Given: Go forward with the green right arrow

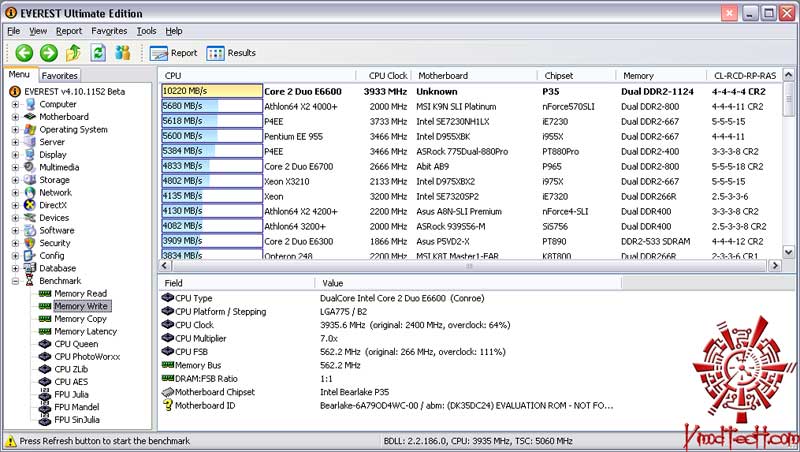Looking at the screenshot, I should click(x=48, y=53).
